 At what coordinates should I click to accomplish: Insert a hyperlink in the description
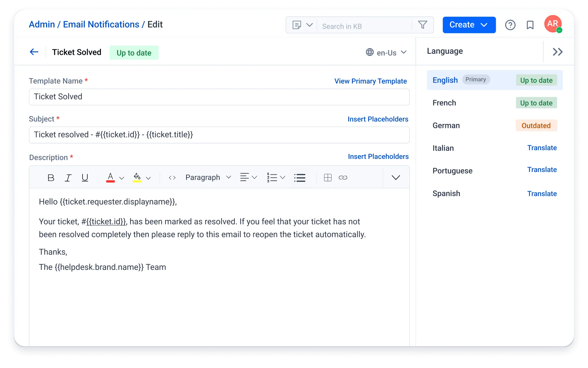[x=343, y=177]
